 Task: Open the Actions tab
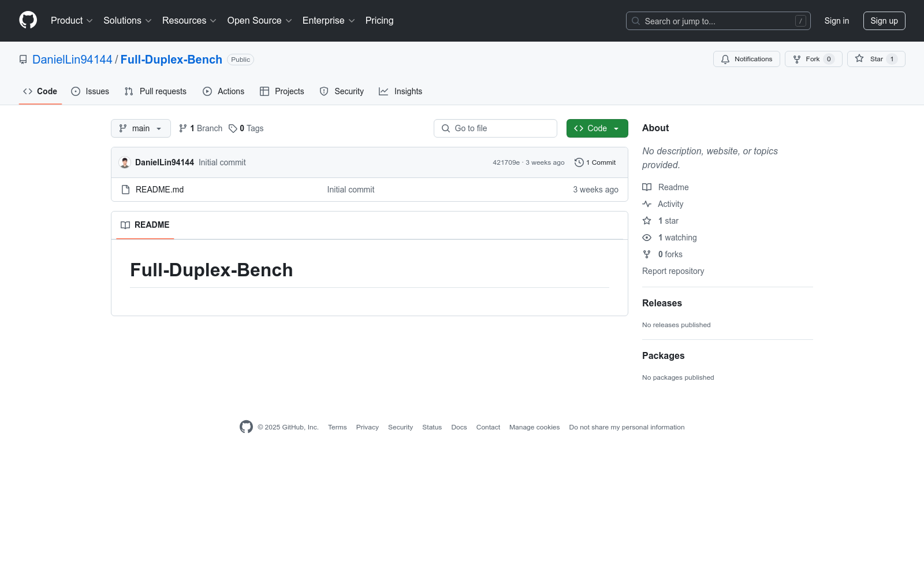tap(223, 91)
